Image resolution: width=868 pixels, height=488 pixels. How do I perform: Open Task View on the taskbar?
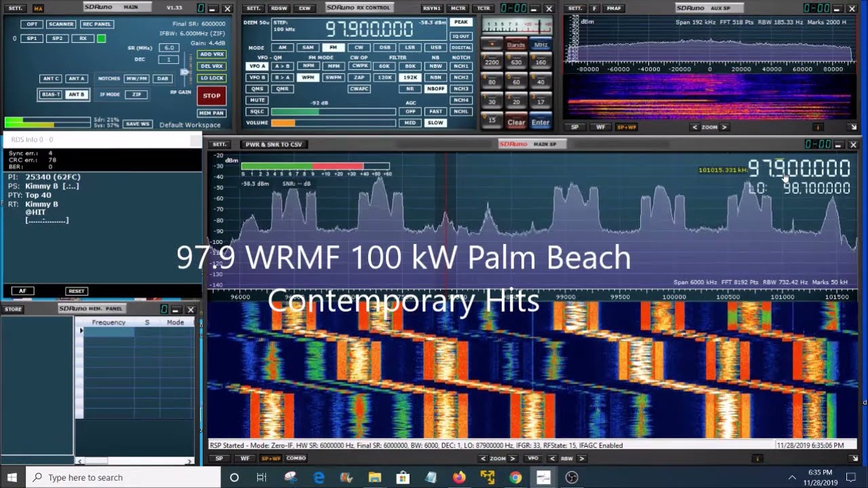point(262,477)
